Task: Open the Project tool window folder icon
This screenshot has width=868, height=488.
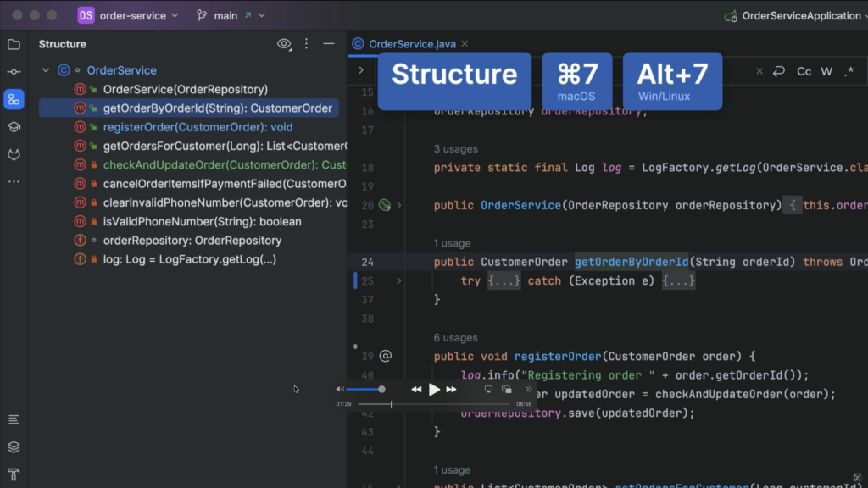Action: point(14,44)
